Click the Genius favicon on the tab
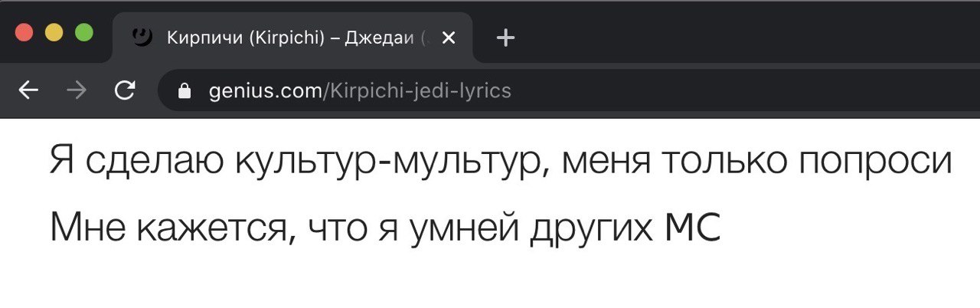980x308 pixels. pos(142,36)
